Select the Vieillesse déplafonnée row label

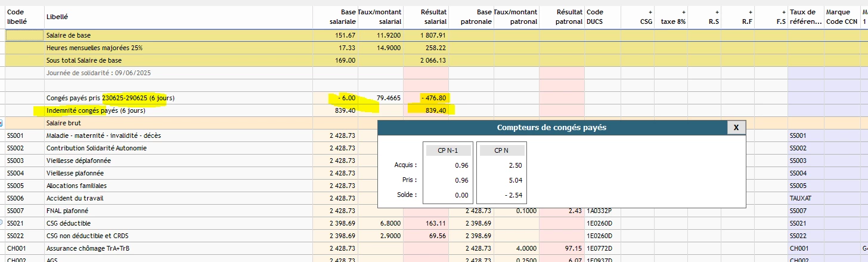pos(78,161)
